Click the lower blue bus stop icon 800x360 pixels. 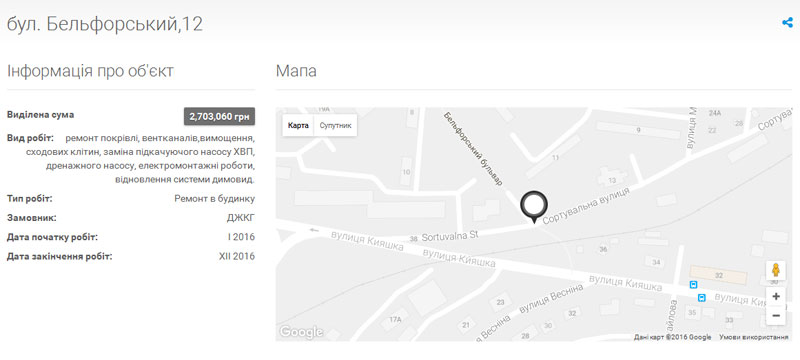(x=702, y=297)
